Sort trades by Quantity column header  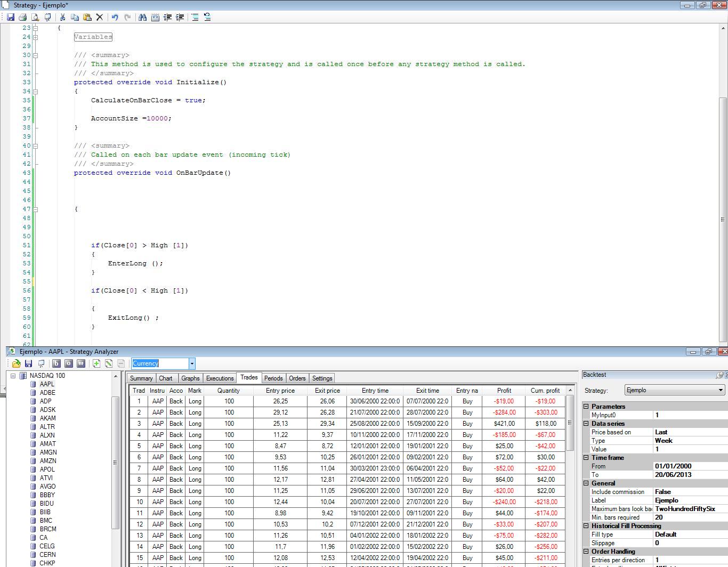tap(229, 391)
